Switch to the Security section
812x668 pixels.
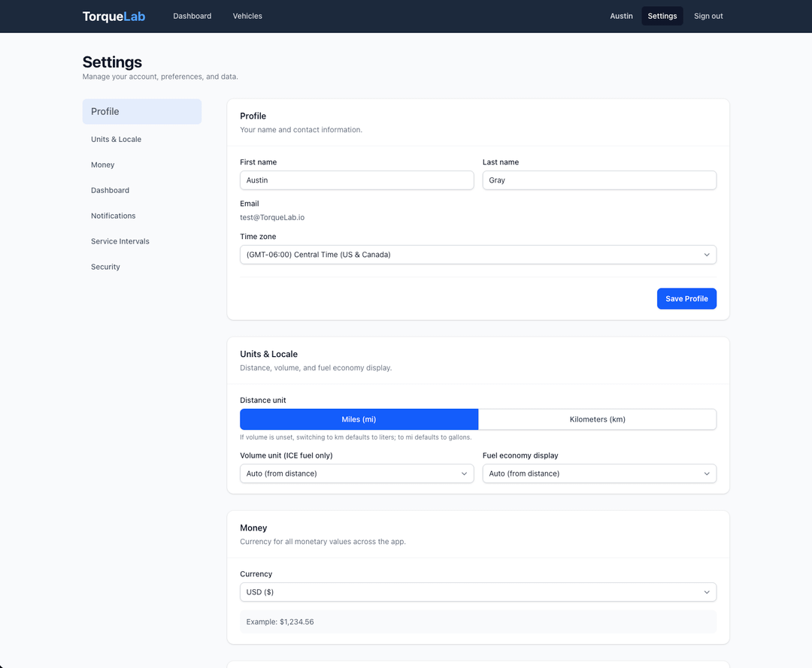pyautogui.click(x=105, y=267)
